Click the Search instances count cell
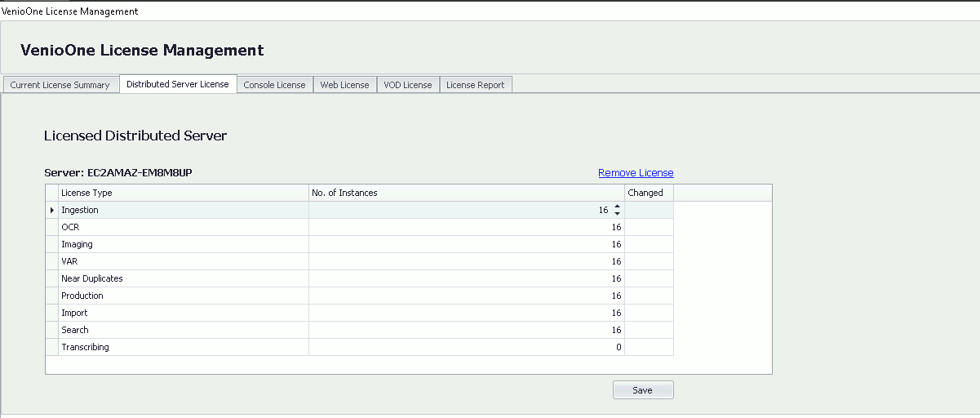980x418 pixels. tap(467, 330)
